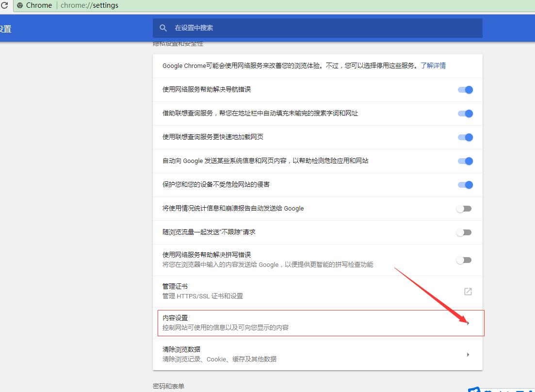Reload the page with the refresh icon

(x=4, y=5)
